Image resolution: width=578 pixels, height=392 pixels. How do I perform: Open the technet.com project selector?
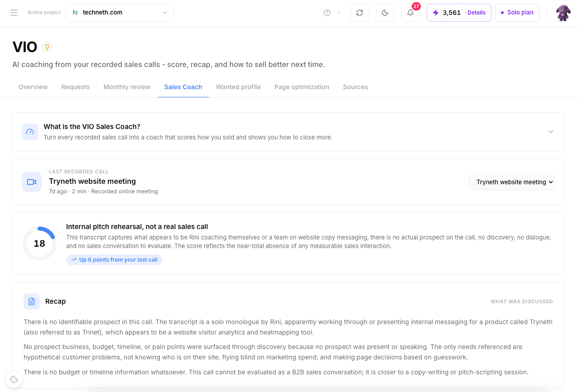tap(120, 13)
